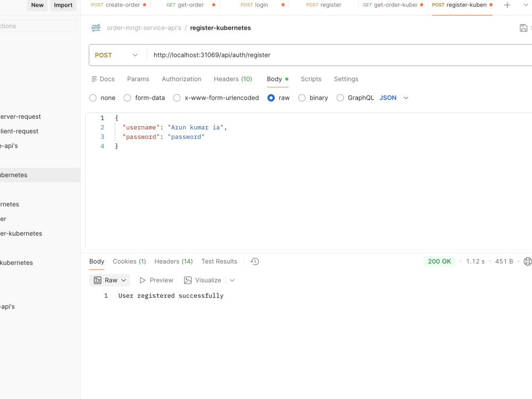Switch to the get-order-kuber tab
Image resolution: width=532 pixels, height=399 pixels.
(393, 5)
